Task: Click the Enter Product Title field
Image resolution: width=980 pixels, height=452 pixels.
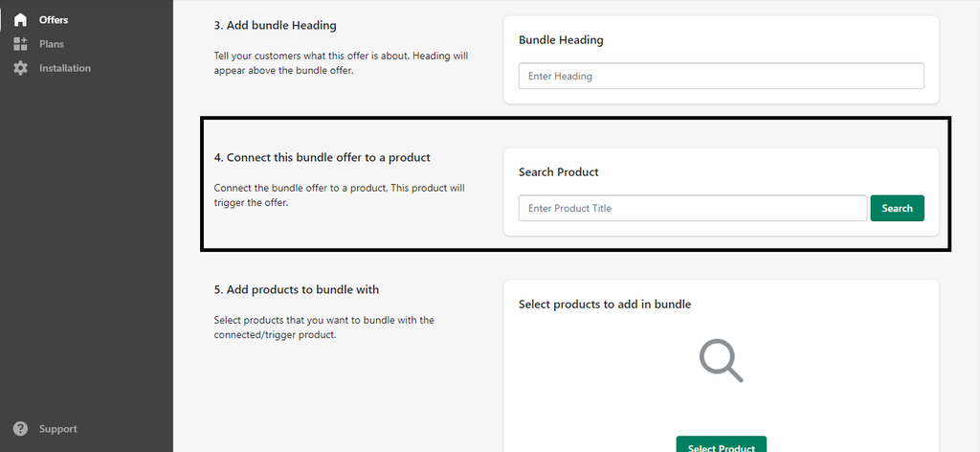Action: [693, 208]
